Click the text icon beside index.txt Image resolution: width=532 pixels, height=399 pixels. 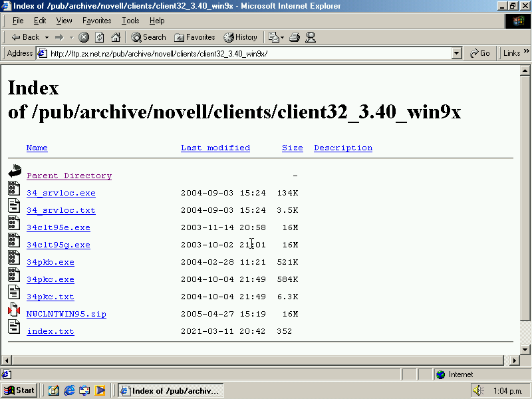pos(14,327)
